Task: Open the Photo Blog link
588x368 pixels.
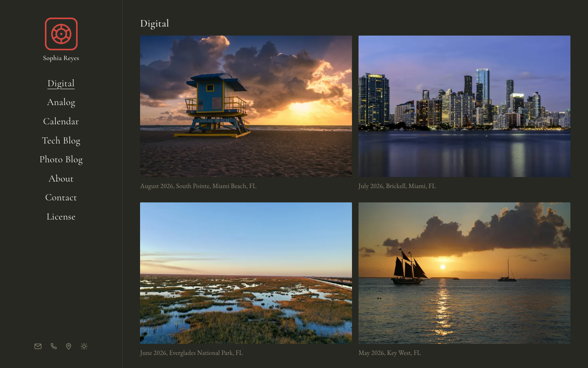Action: click(x=61, y=159)
